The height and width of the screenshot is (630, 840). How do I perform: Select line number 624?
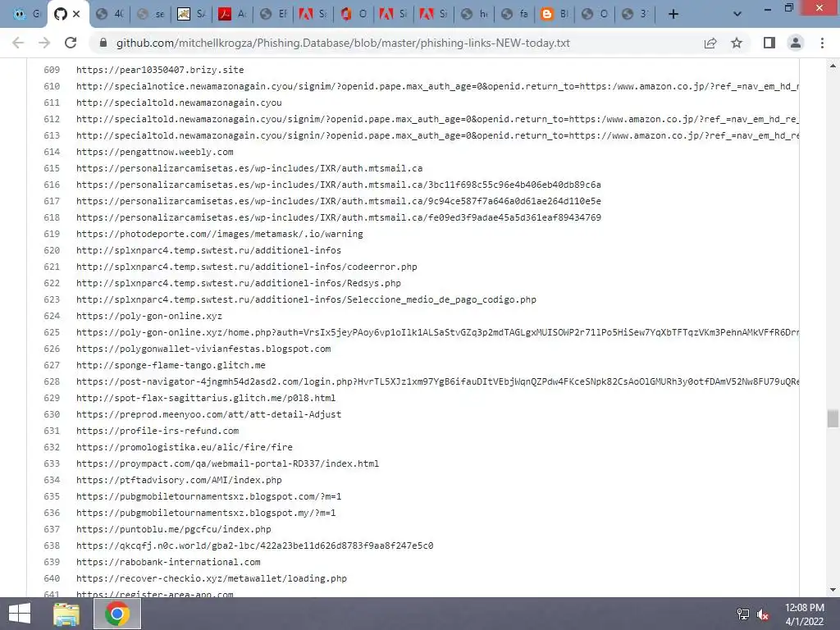coord(52,316)
